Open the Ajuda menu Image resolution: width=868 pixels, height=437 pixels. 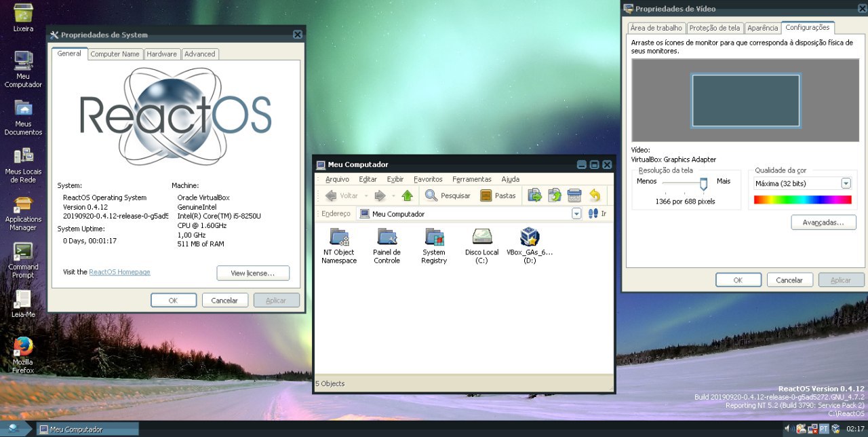pos(511,179)
